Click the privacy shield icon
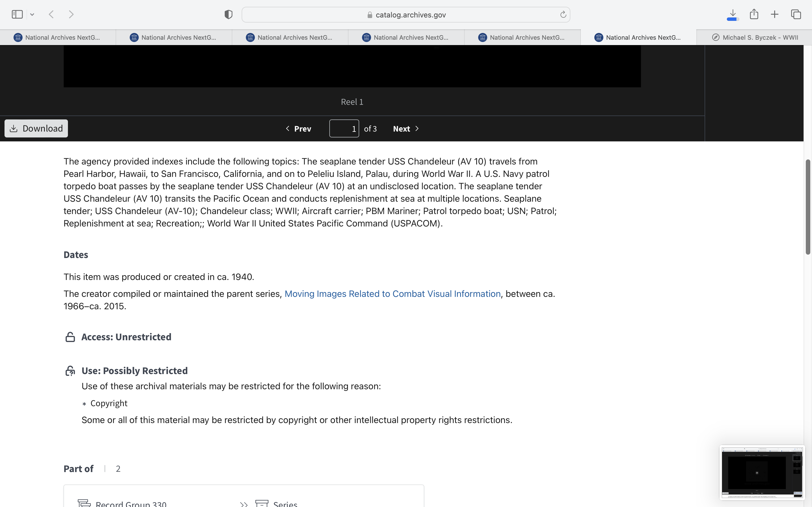This screenshot has height=507, width=812. pyautogui.click(x=228, y=14)
